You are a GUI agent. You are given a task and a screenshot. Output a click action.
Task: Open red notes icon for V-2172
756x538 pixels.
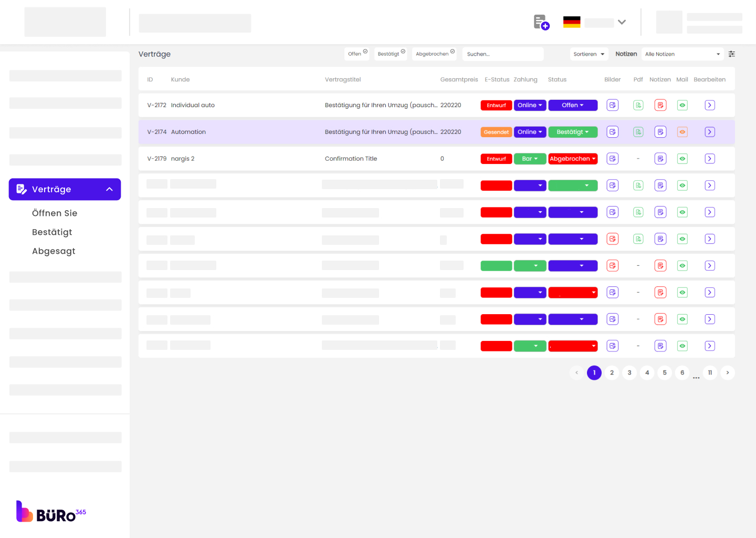[x=660, y=105]
